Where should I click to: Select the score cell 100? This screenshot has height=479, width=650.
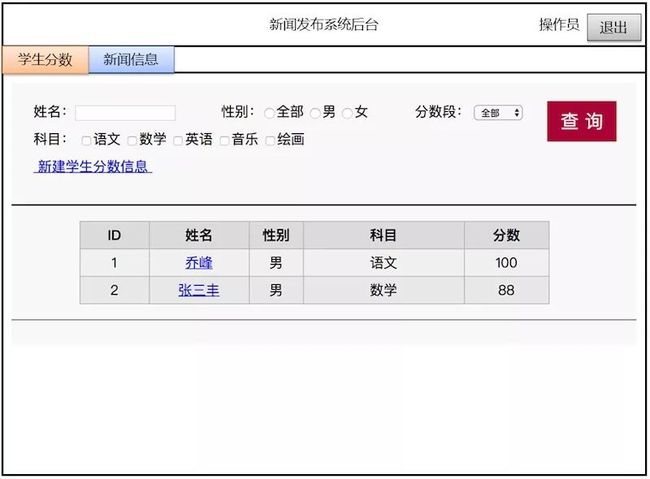(x=507, y=263)
